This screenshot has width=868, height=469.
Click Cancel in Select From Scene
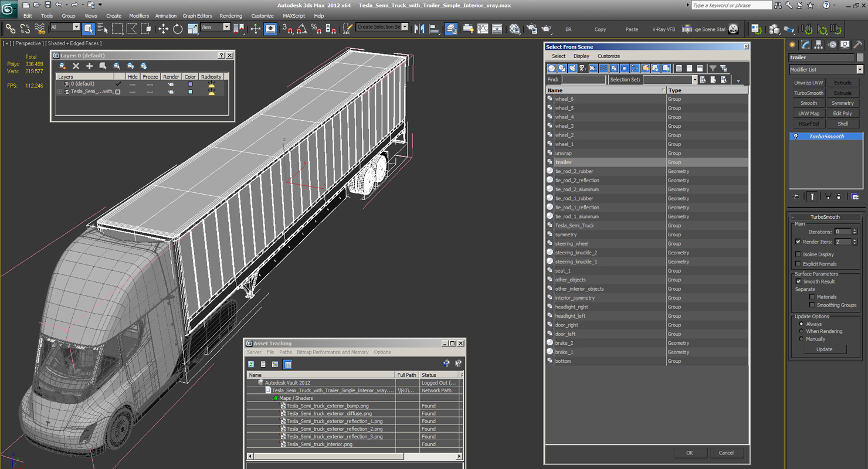pyautogui.click(x=726, y=453)
